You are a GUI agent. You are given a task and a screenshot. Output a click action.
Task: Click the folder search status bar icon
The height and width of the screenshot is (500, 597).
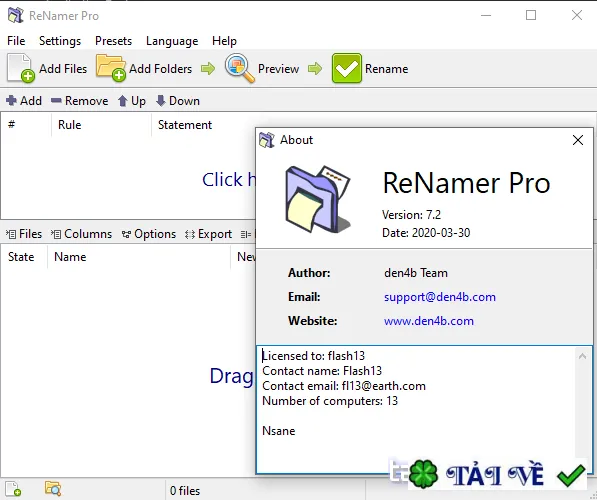coord(53,489)
